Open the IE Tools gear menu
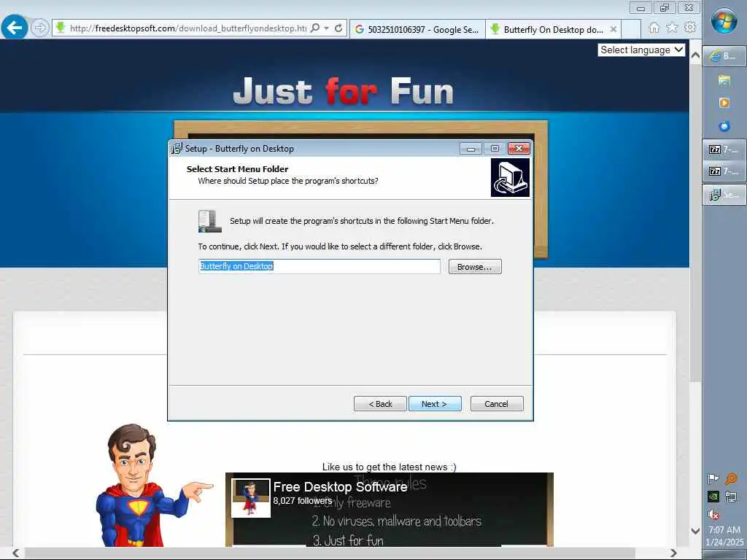This screenshot has width=747, height=560. (689, 28)
